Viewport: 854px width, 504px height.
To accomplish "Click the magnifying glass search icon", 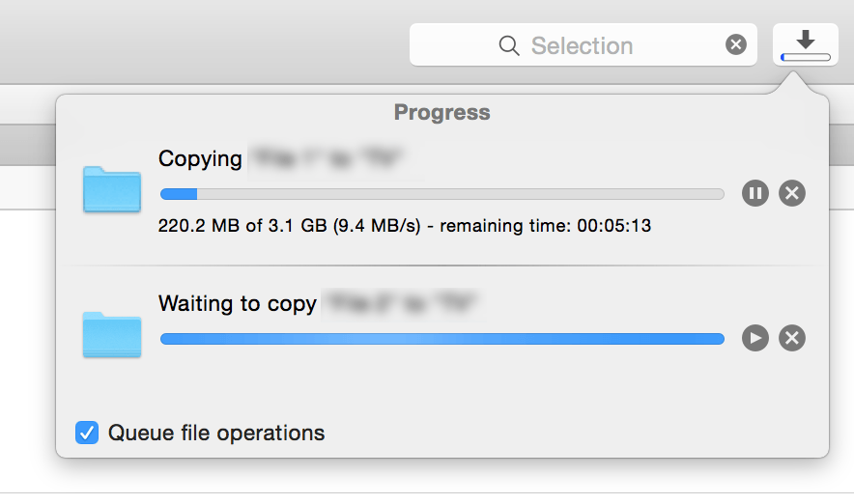I will [509, 45].
